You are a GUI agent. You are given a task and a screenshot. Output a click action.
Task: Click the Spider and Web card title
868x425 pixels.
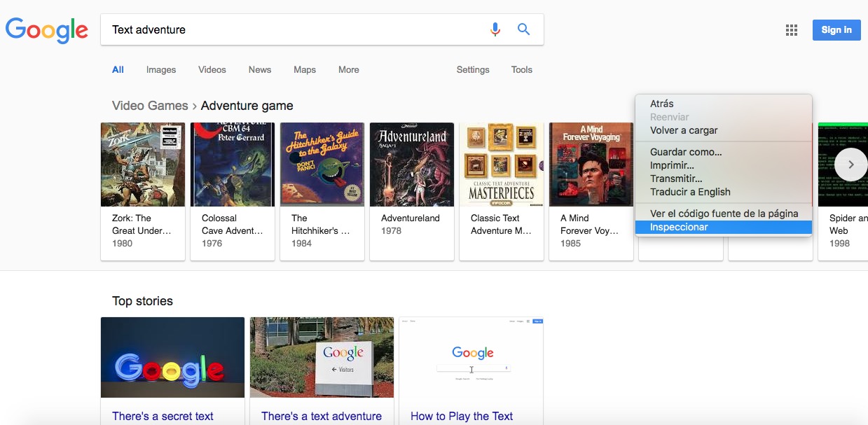coord(848,224)
